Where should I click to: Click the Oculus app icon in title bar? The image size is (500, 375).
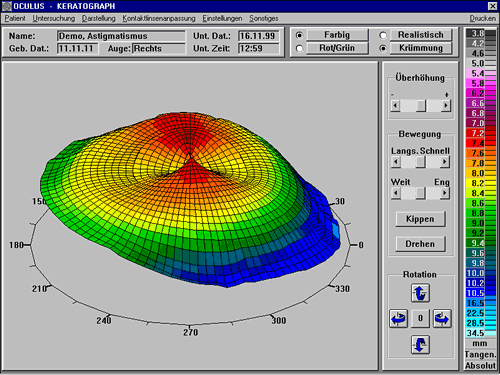(7, 6)
